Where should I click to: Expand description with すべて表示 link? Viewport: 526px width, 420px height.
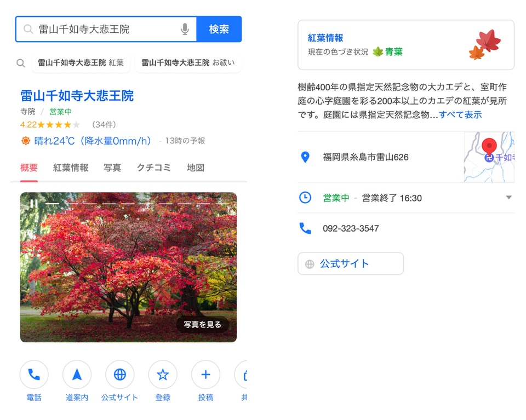460,115
